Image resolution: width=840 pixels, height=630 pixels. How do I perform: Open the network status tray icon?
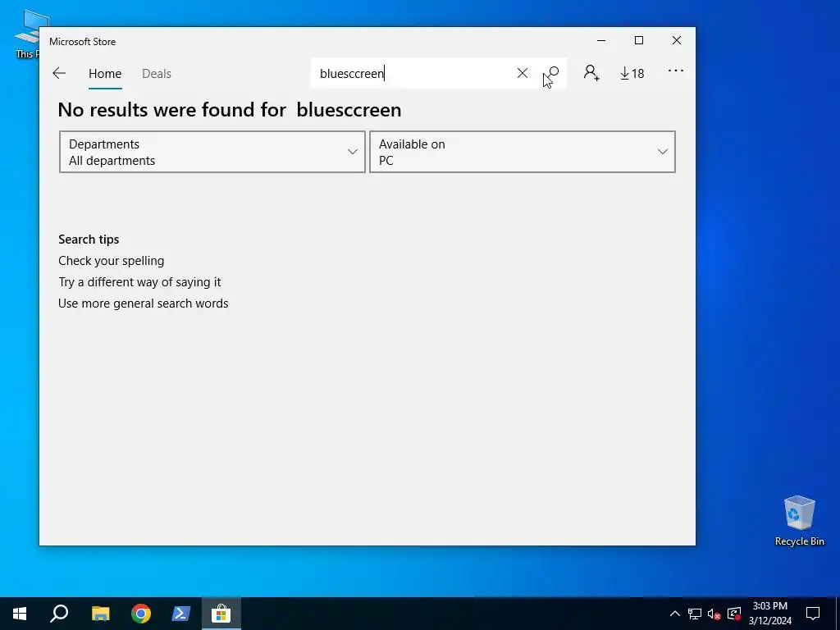point(695,614)
